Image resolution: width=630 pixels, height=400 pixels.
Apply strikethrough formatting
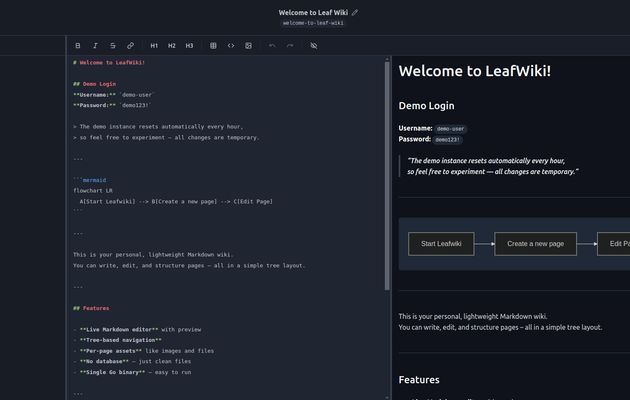click(113, 46)
